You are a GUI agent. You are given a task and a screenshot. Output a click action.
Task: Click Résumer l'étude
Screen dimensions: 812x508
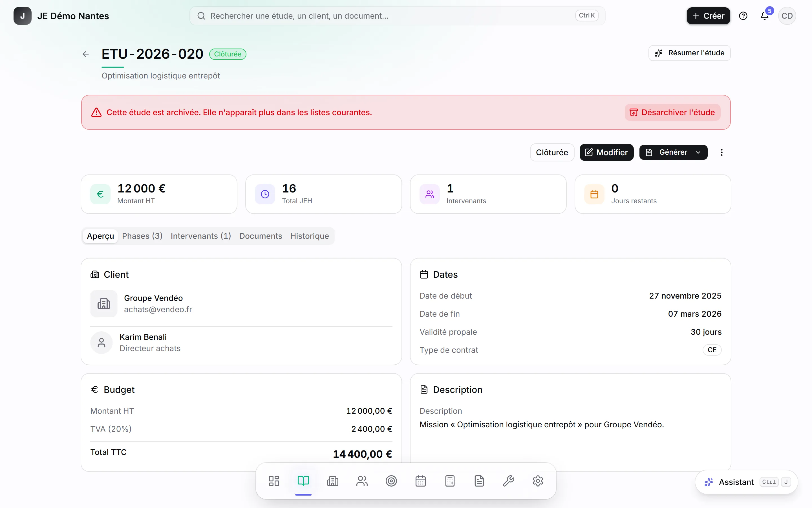tap(689, 53)
